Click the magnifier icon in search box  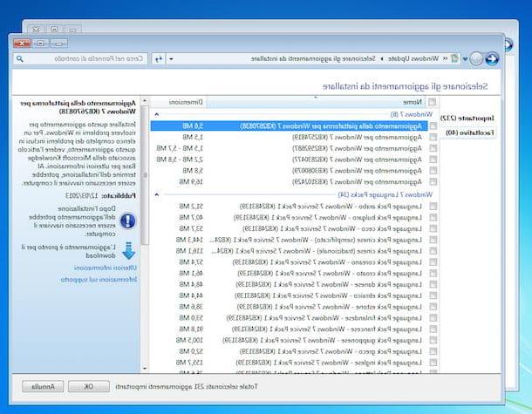point(20,58)
